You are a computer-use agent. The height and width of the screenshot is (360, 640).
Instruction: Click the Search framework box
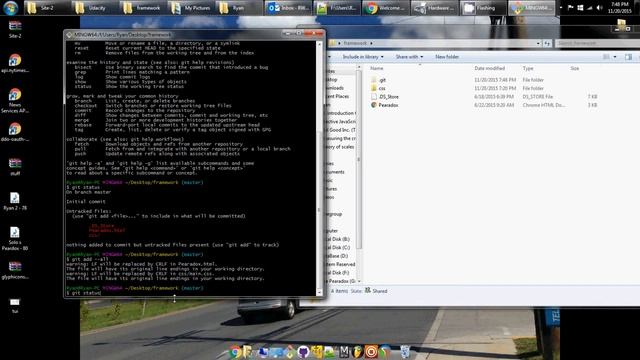pos(597,43)
